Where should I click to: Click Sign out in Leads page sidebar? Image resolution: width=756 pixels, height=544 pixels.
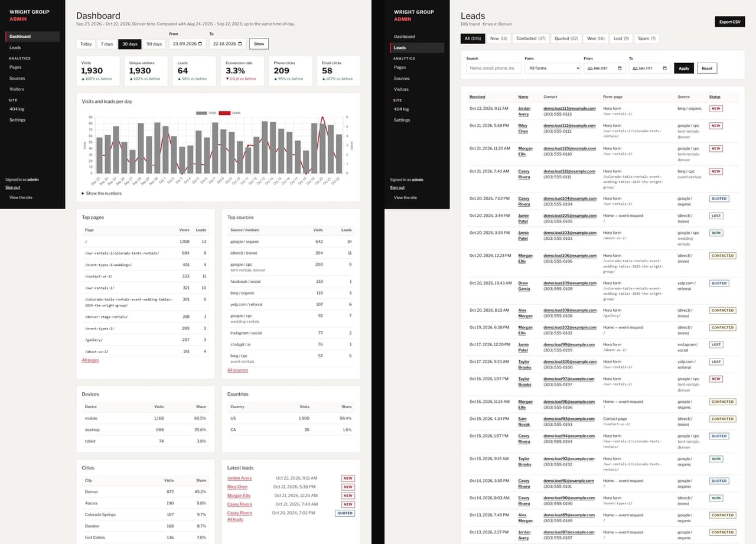click(397, 187)
